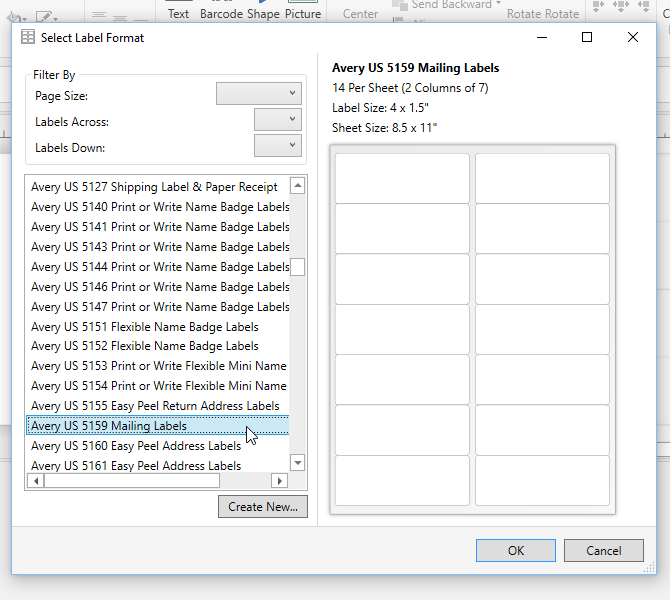The height and width of the screenshot is (600, 670).
Task: Click the horizontal scrollbar thumb under list
Action: pyautogui.click(x=132, y=481)
